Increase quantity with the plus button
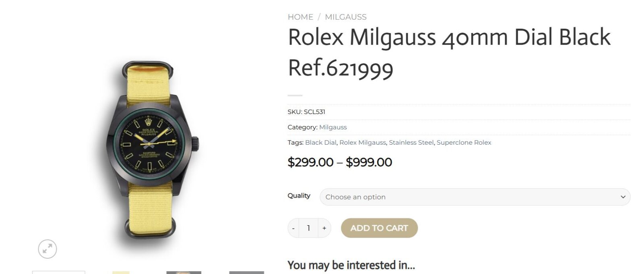 click(324, 228)
